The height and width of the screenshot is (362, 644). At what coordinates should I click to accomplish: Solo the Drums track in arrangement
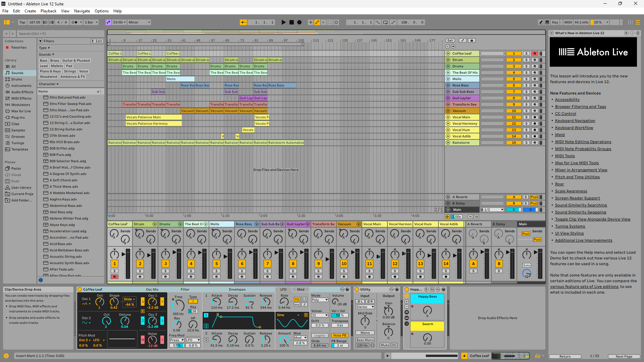point(526,66)
